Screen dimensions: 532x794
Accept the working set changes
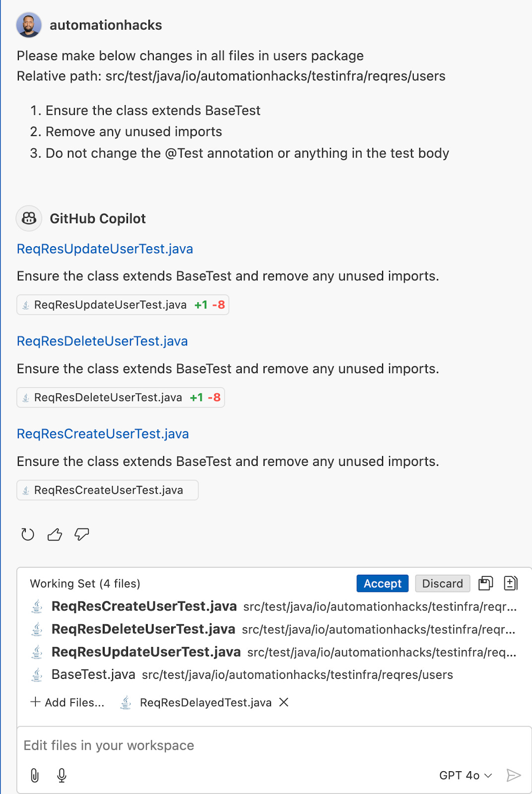(x=382, y=583)
